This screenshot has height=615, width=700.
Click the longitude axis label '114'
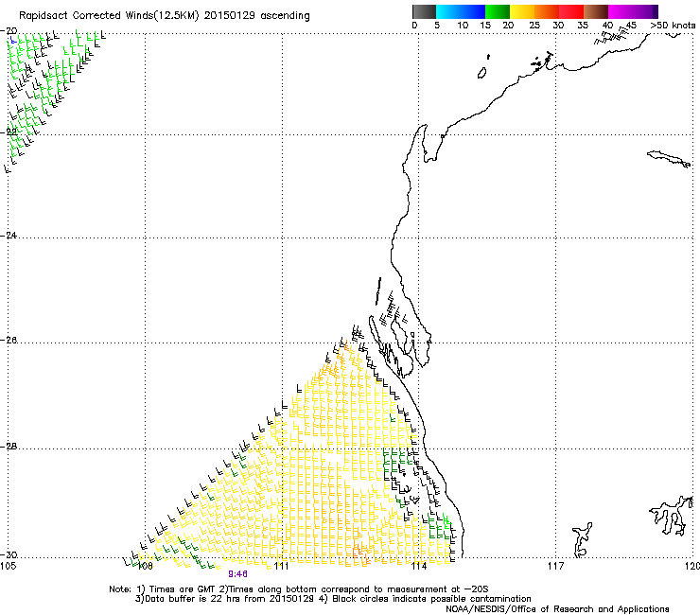click(418, 567)
